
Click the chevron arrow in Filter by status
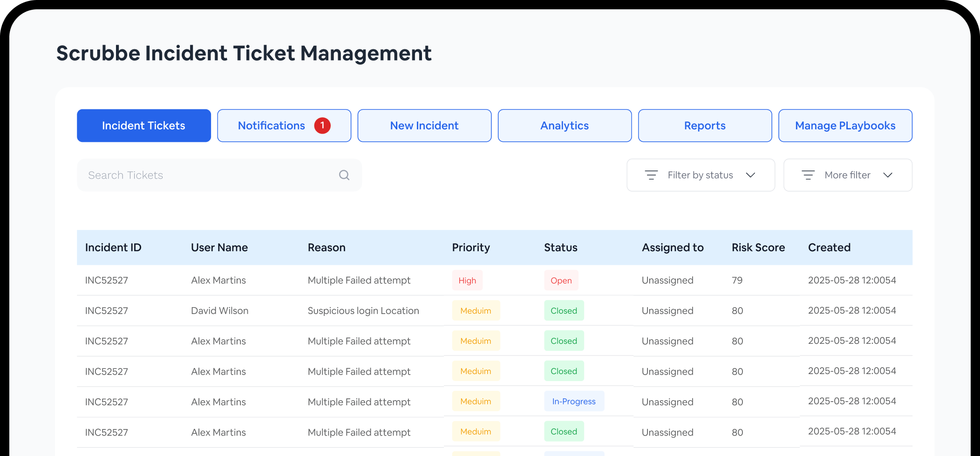(x=750, y=175)
